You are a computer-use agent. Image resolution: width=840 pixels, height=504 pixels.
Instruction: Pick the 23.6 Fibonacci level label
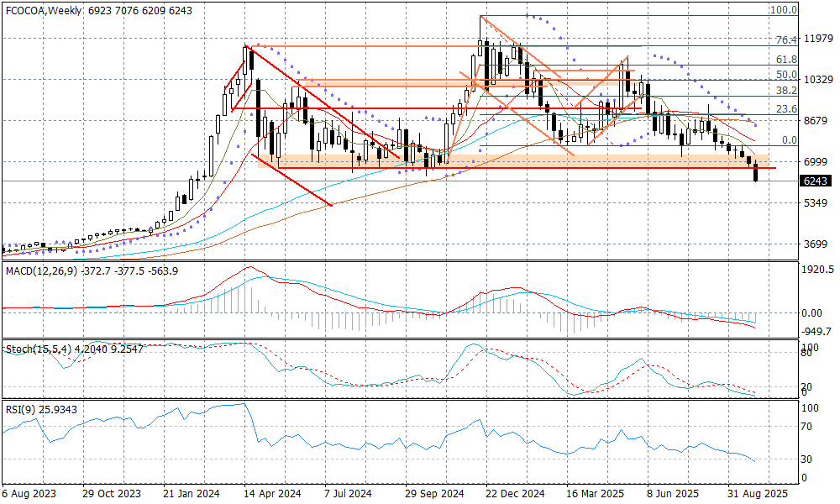click(785, 109)
